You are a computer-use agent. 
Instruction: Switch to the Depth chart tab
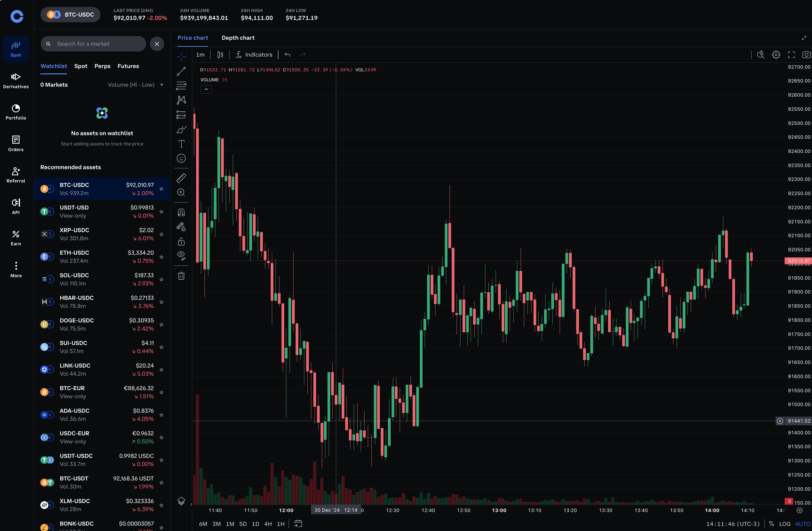tap(238, 38)
